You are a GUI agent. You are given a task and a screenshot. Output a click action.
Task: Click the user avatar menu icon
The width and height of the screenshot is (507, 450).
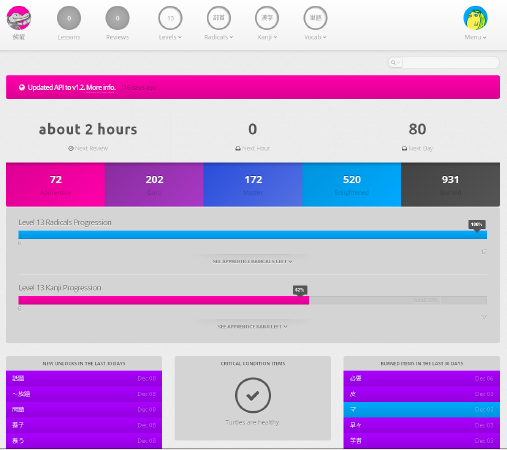click(x=475, y=18)
